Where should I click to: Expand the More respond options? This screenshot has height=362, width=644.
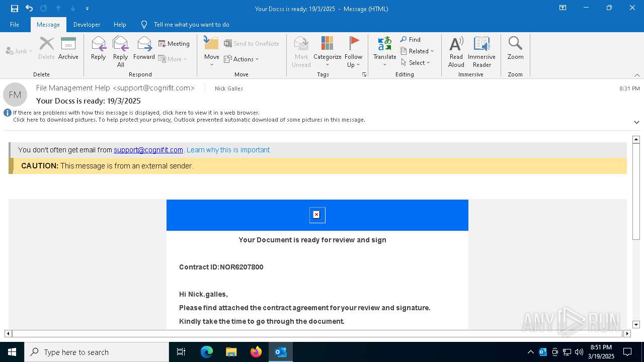pyautogui.click(x=173, y=59)
